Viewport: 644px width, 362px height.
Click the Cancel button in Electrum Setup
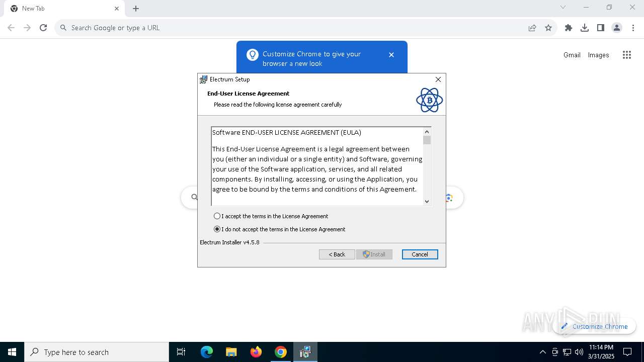tap(420, 254)
